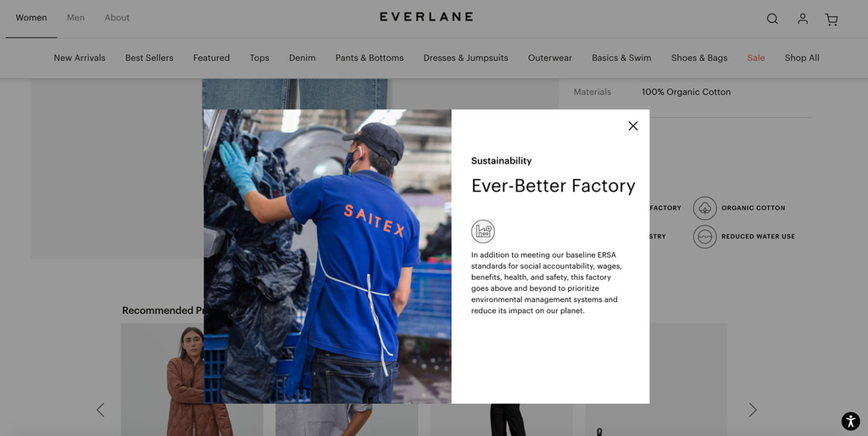Click the Organic Cotton badge icon
868x436 pixels.
pos(704,208)
